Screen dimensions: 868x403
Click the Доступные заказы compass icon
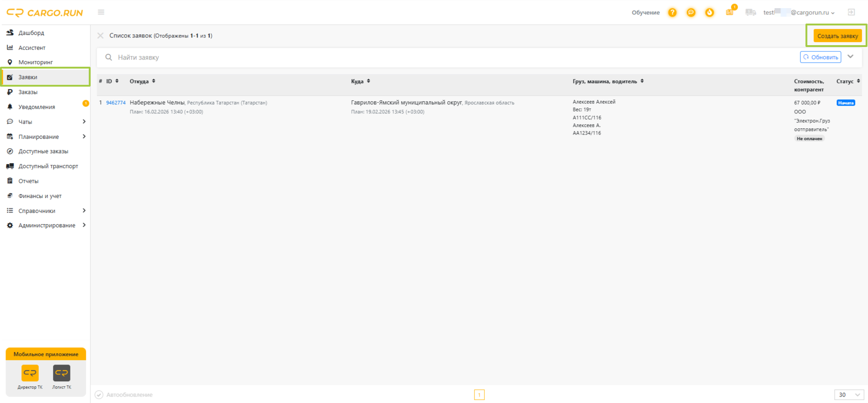10,151
